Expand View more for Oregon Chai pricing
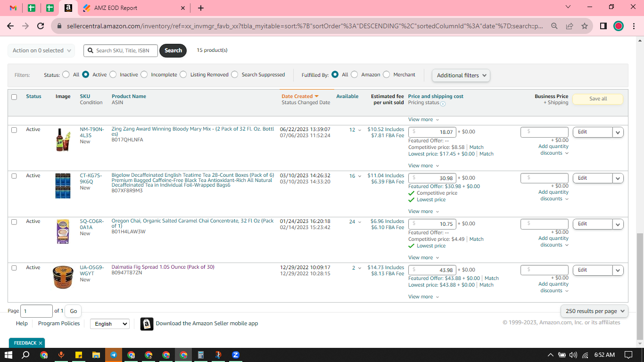This screenshot has height=362, width=644. click(423, 258)
